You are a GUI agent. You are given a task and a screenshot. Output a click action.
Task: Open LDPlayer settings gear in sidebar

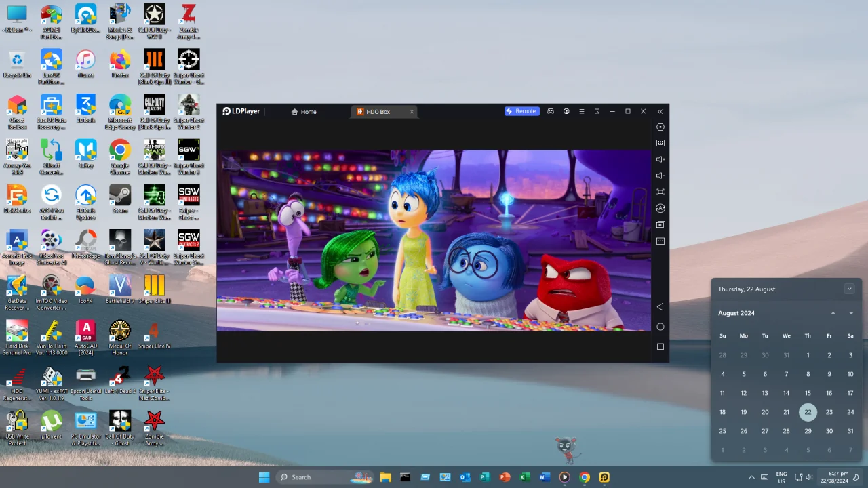tap(660, 127)
